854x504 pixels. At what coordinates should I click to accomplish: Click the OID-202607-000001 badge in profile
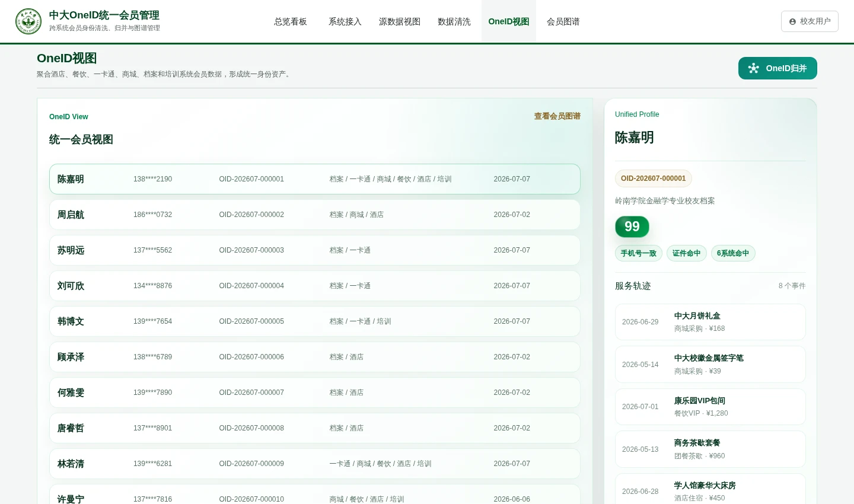(654, 178)
